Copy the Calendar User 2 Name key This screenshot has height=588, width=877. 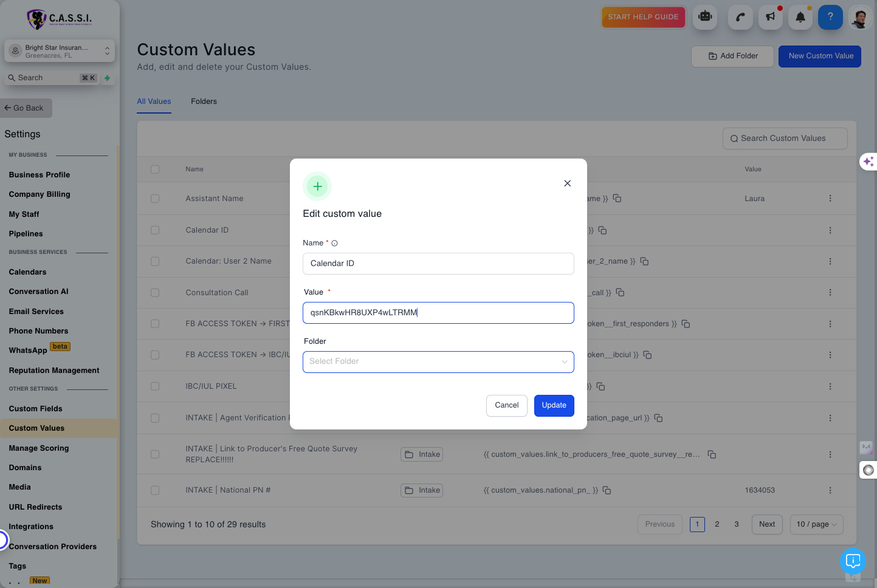tap(644, 261)
